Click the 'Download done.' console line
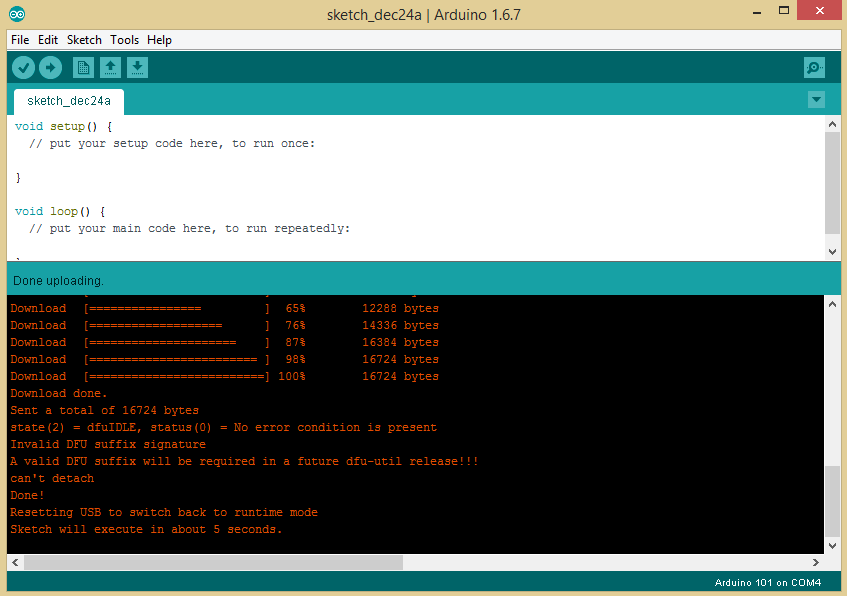The image size is (847, 596). click(x=59, y=393)
